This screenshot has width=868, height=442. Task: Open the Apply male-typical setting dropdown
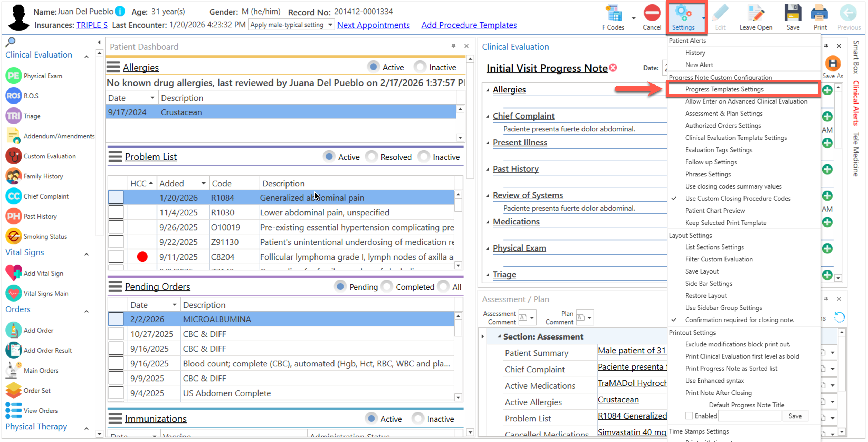pyautogui.click(x=330, y=25)
